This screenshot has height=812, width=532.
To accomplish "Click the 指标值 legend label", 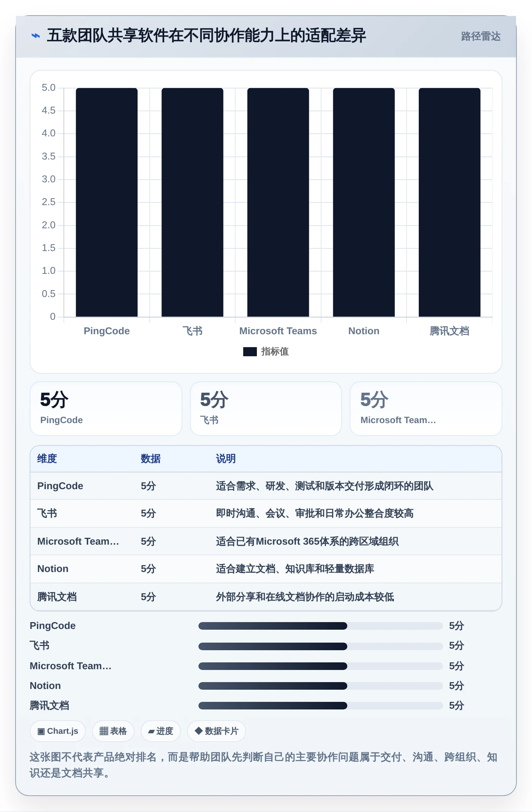I will point(275,352).
